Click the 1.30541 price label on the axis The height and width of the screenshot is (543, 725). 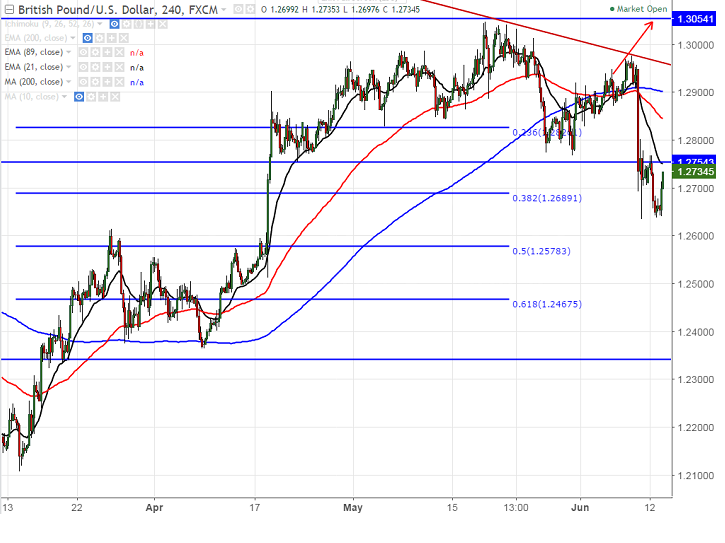[695, 19]
